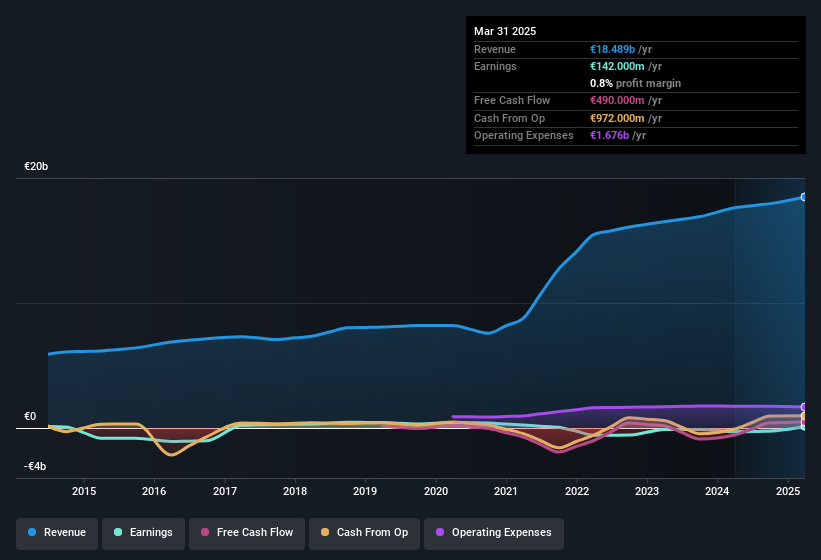Click the 2019 x-axis label
The height and width of the screenshot is (560, 821).
[x=365, y=491]
